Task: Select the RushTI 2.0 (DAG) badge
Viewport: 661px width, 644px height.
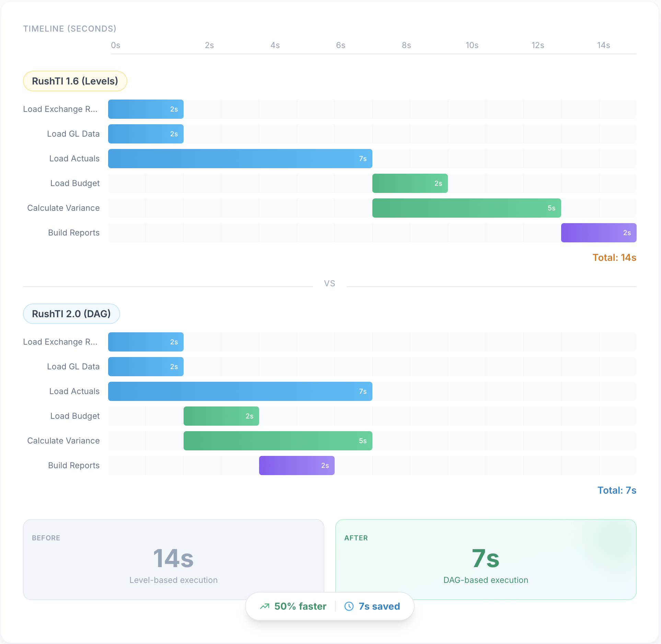Action: coord(71,313)
